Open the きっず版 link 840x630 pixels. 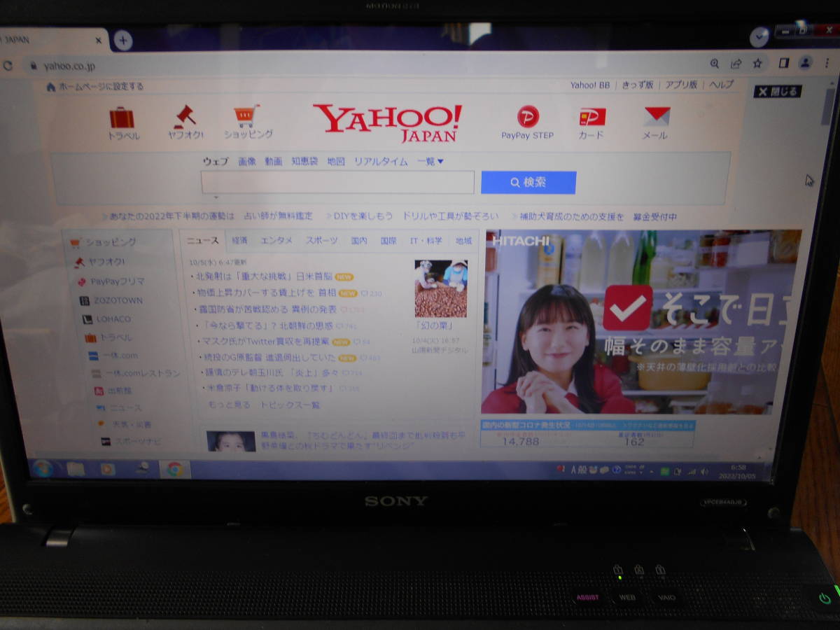point(638,85)
